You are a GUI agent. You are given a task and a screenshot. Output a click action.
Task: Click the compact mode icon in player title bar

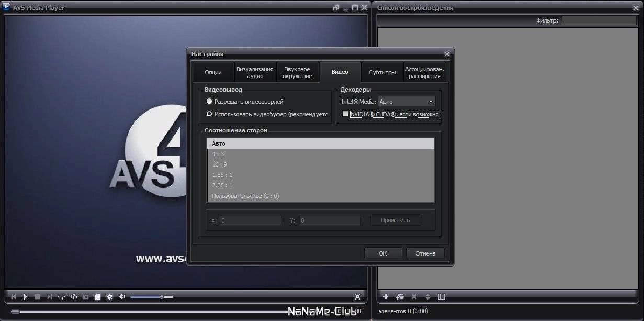[x=336, y=8]
